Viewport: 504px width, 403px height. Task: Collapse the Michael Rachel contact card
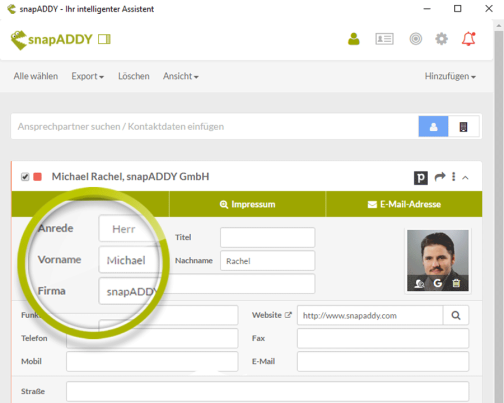click(465, 178)
